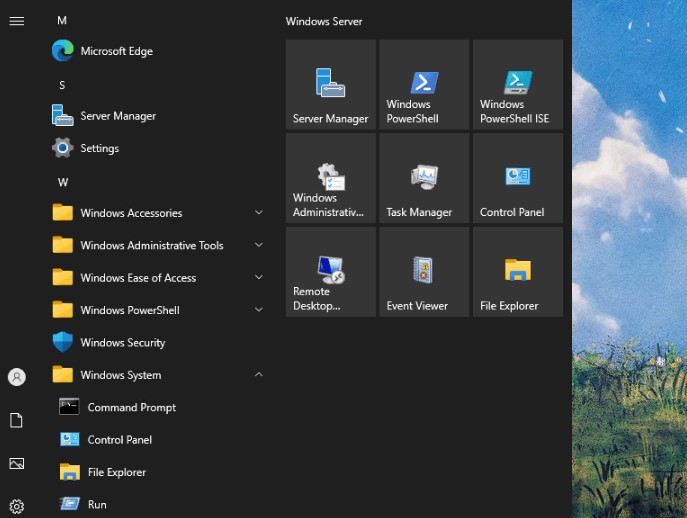Click the hamburger menu button at top-left
The image size is (687, 518).
pyautogui.click(x=16, y=21)
